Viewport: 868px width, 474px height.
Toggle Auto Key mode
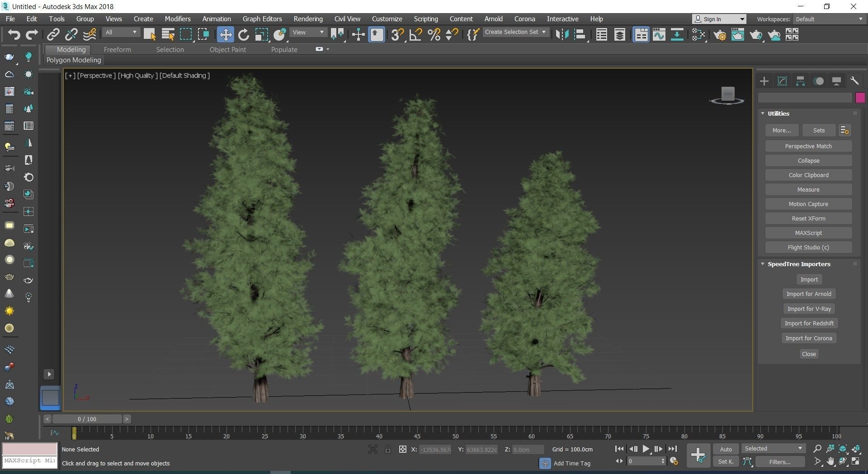click(726, 449)
